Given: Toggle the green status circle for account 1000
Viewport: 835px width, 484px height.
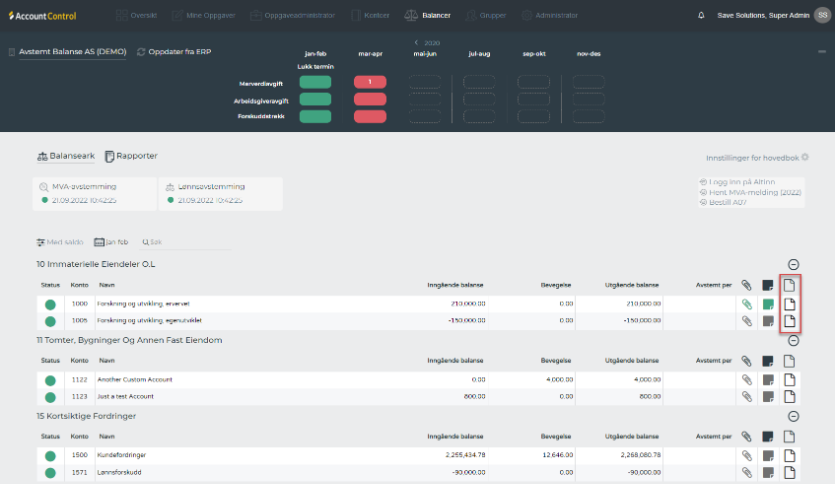Looking at the screenshot, I should (51, 304).
